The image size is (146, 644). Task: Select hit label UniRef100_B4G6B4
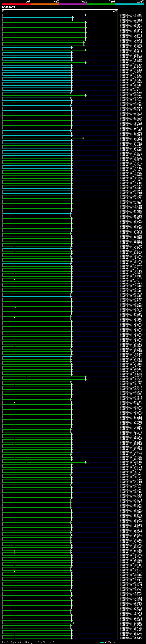pyautogui.click(x=131, y=193)
